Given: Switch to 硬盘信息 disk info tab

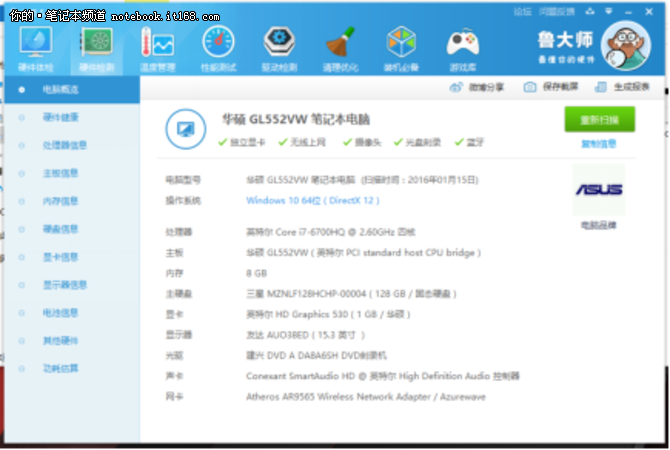Looking at the screenshot, I should tap(60, 229).
